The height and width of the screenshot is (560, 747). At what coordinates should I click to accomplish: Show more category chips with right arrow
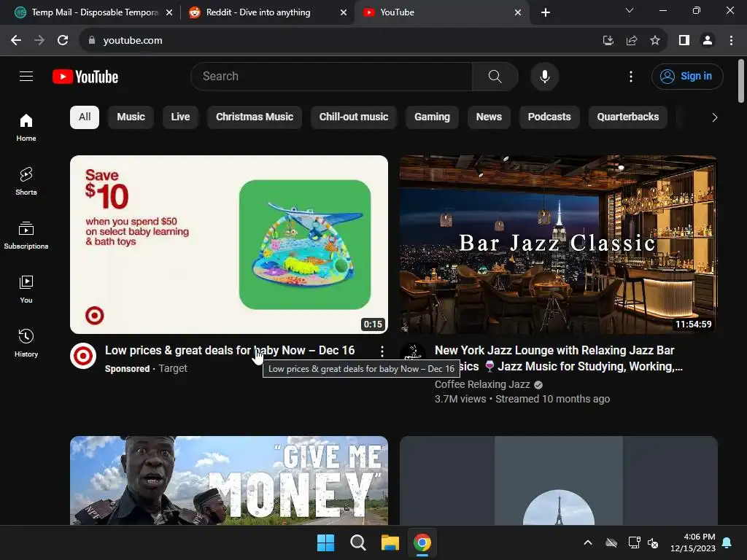coord(714,117)
